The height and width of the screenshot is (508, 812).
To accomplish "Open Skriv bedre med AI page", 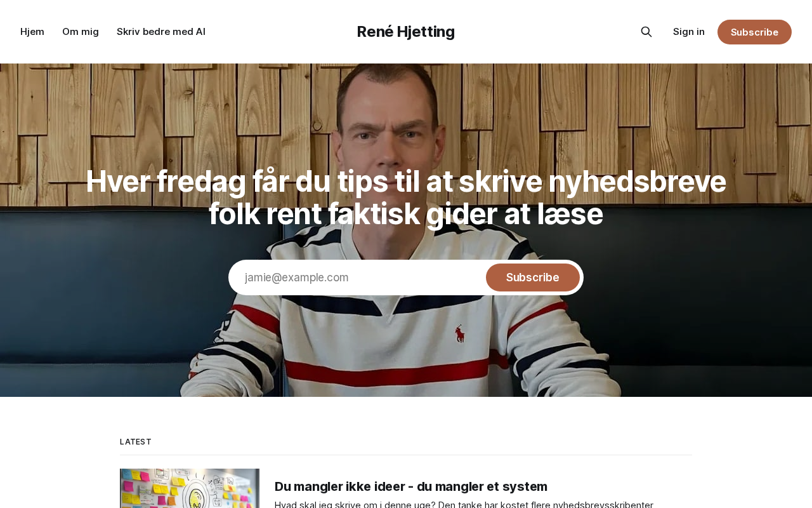I will point(161,32).
